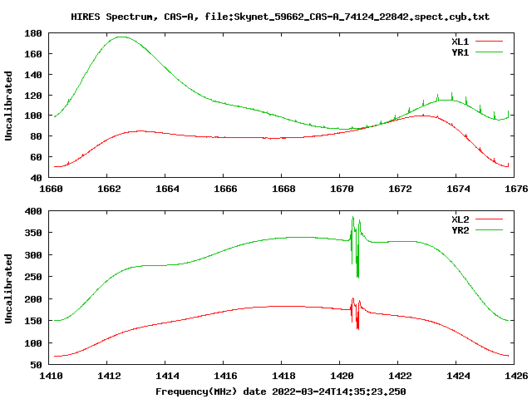Click the 1426 frequency tick label
The image size is (532, 399).
516,376
